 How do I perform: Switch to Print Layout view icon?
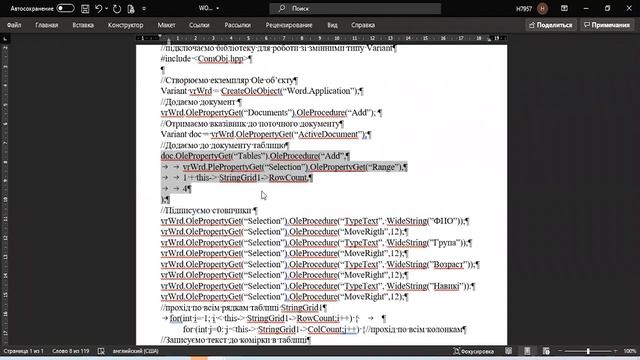(527, 351)
